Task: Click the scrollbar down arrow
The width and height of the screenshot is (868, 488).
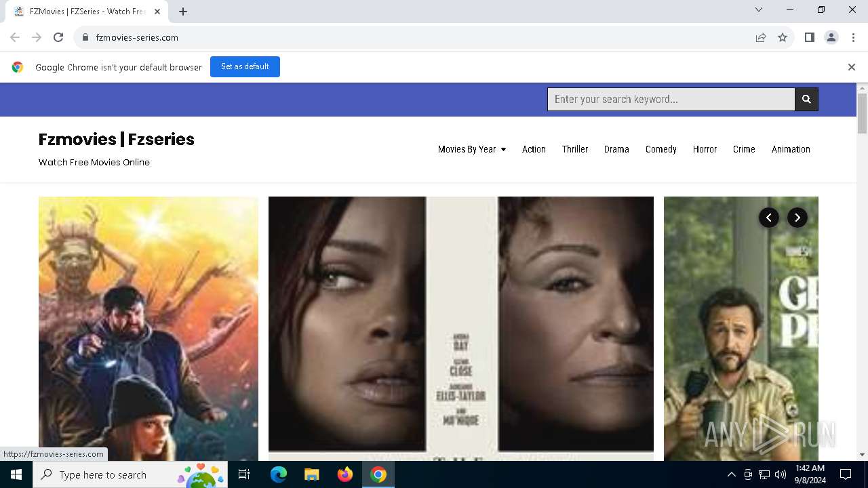Action: click(862, 455)
